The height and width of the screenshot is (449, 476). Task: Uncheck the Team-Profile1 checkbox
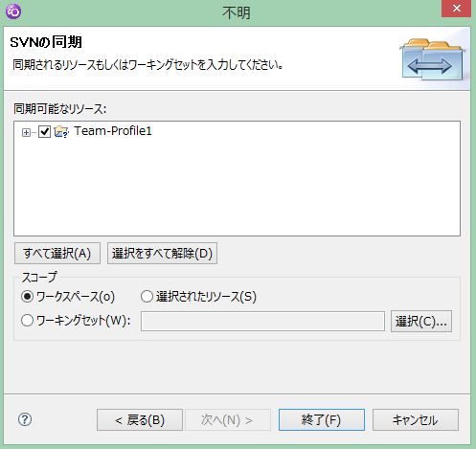44,131
